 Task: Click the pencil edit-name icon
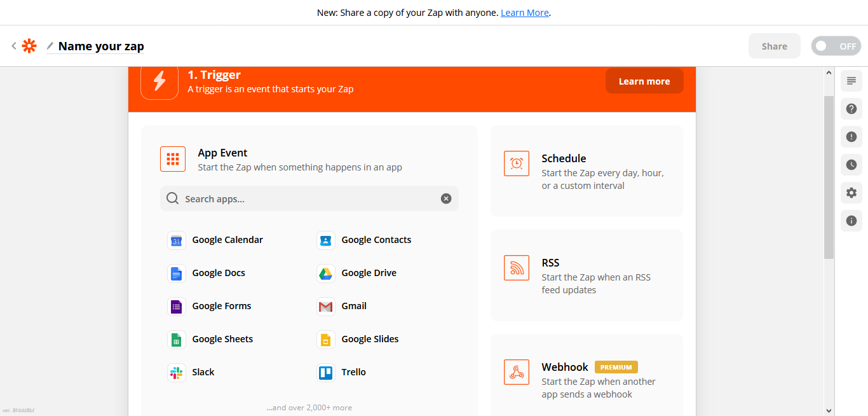coord(50,46)
